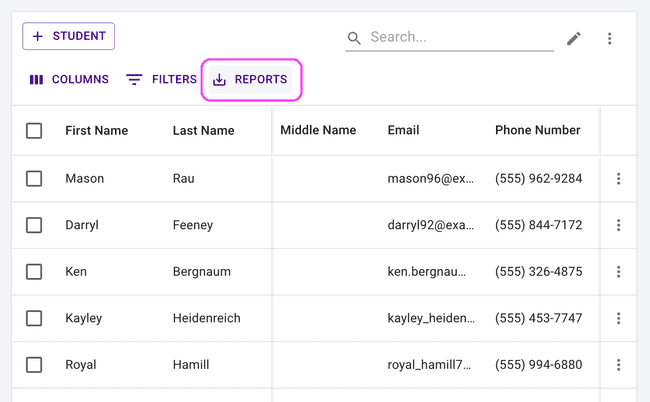Click the add Student button

pyautogui.click(x=69, y=37)
